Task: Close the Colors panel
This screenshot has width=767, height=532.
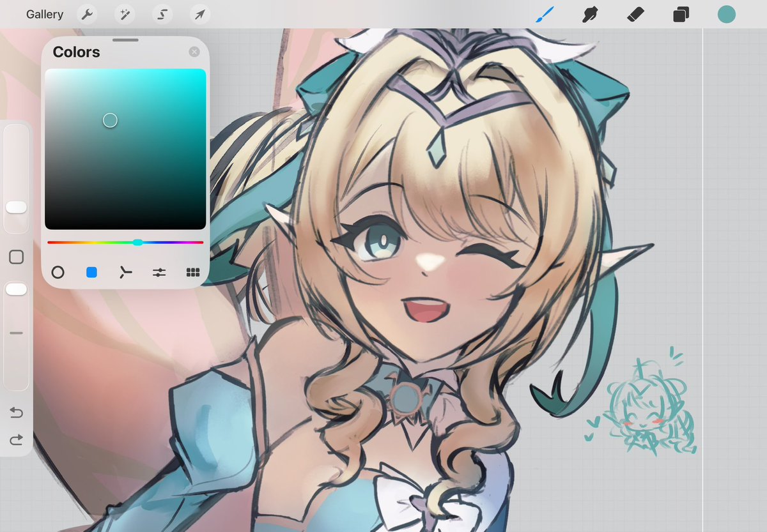Action: click(x=194, y=52)
